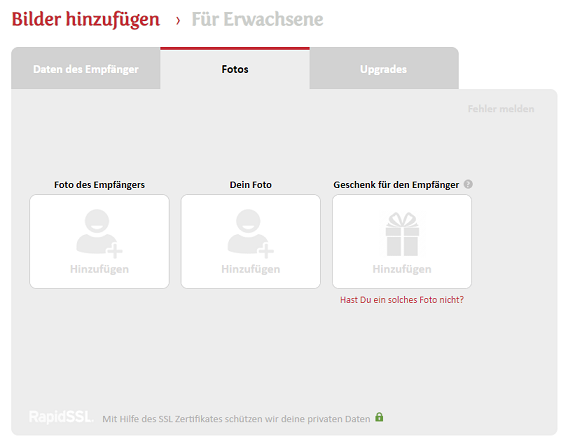
Task: Click the plus sign on recipient photo icon
Action: coord(115,250)
